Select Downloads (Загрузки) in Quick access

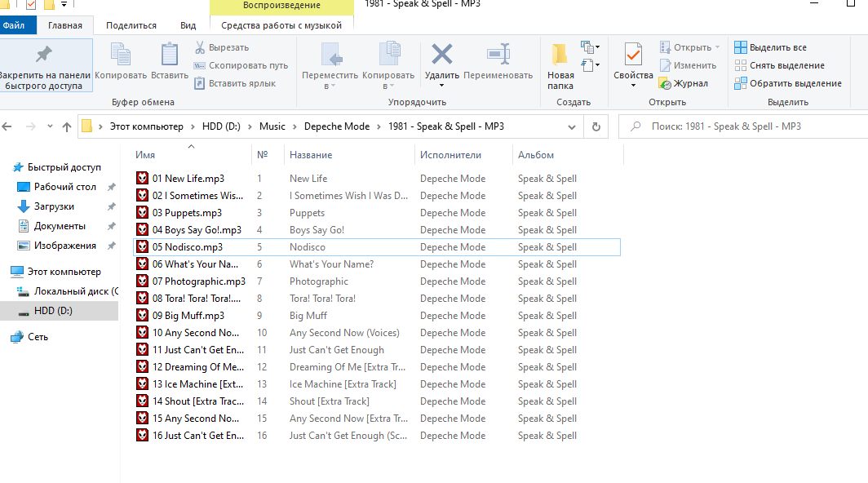pos(54,206)
